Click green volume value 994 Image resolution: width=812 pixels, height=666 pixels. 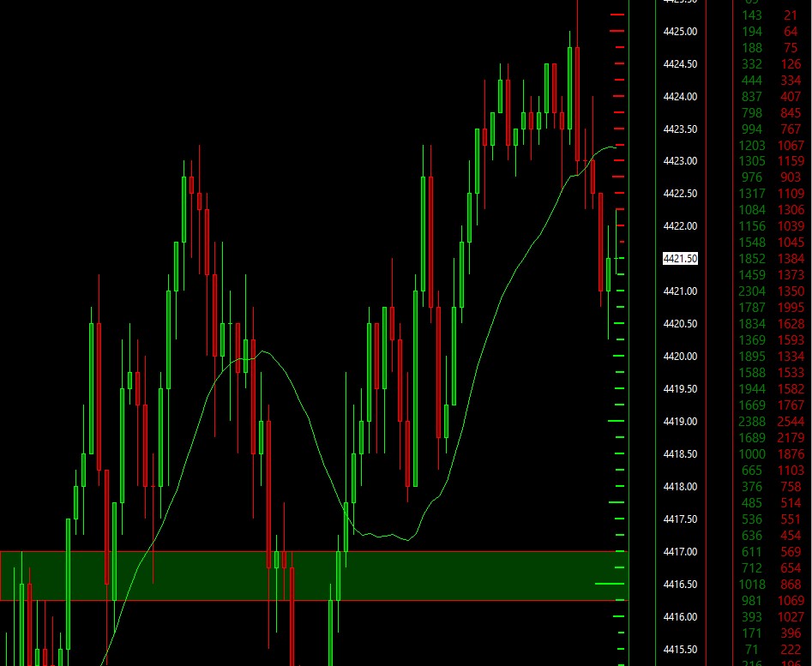pyautogui.click(x=752, y=129)
